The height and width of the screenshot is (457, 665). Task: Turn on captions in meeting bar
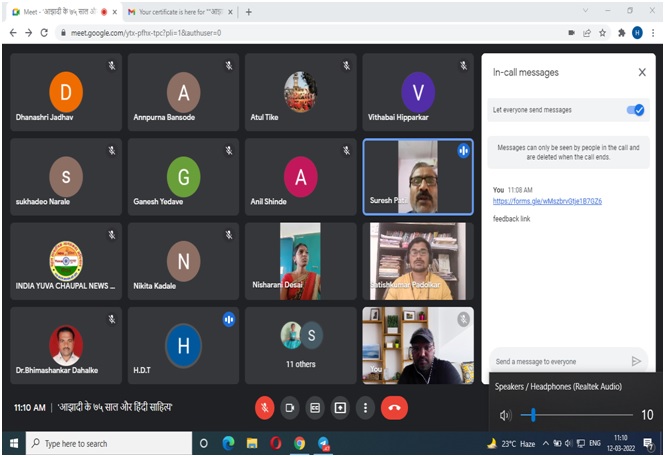point(315,407)
